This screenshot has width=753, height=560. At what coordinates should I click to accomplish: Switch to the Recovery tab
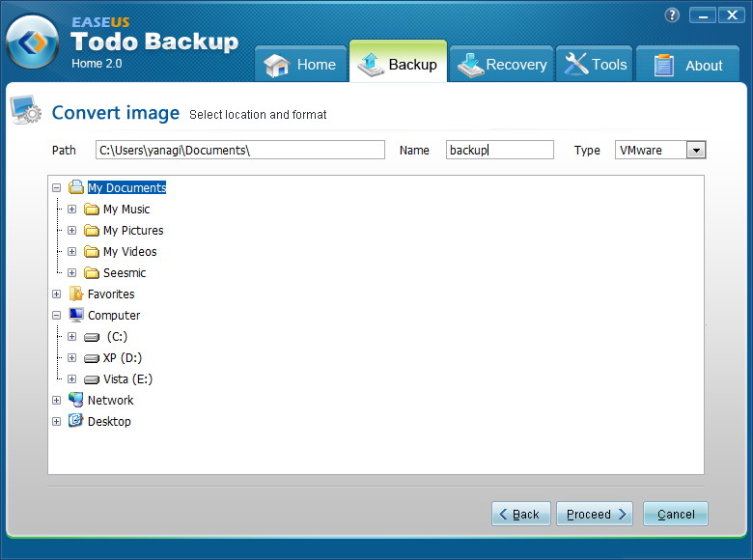tap(501, 65)
